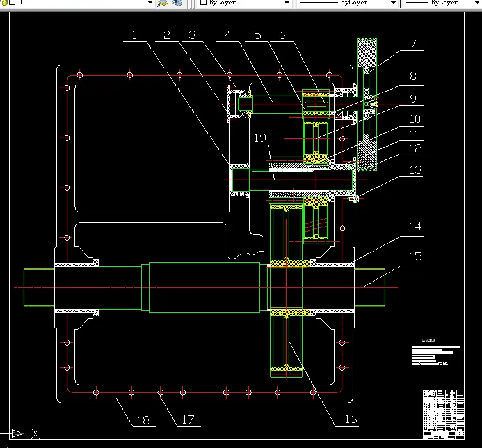Select part label 18 at the bottom
The height and width of the screenshot is (448, 482).
[143, 420]
